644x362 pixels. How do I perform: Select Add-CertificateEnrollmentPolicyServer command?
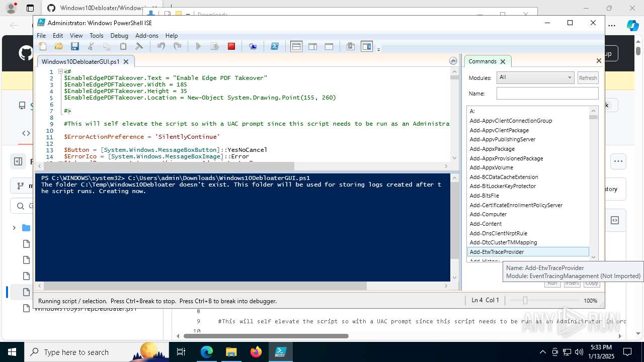pos(528,205)
